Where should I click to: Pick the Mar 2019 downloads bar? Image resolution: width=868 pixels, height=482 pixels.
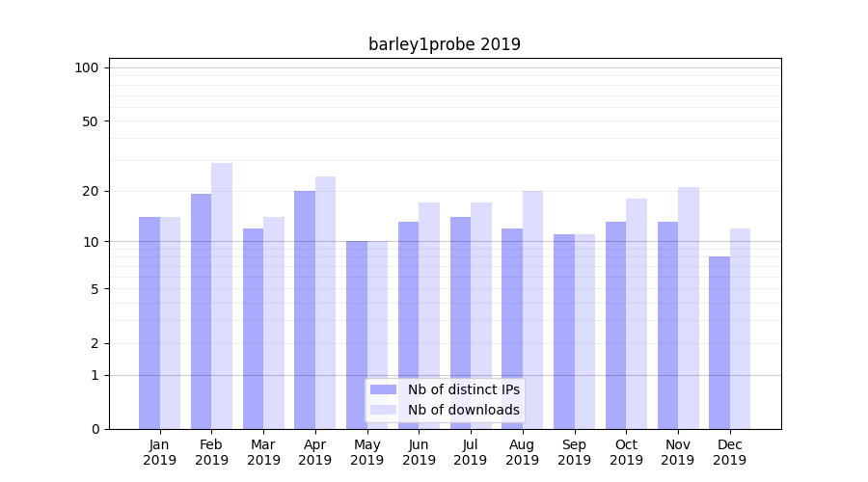(x=274, y=323)
